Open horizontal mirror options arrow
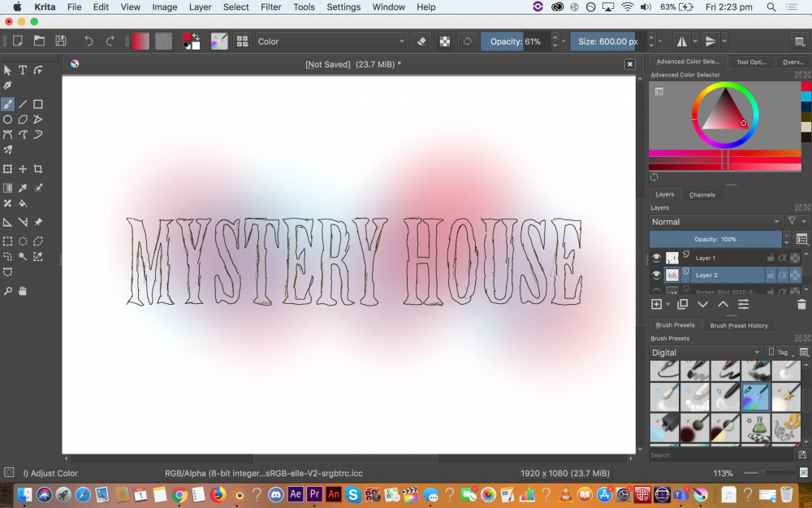The width and height of the screenshot is (812, 508). 695,41
